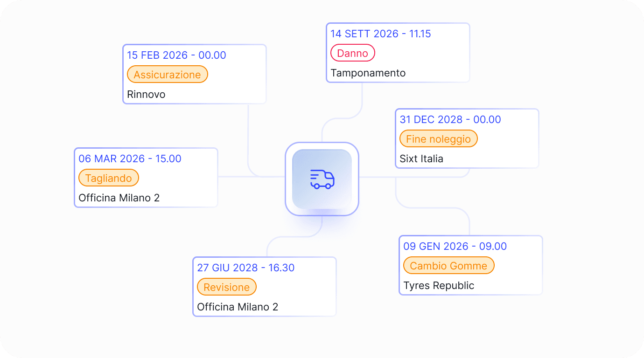Open the 14 SETT 2026 - 11.15 date

[380, 34]
